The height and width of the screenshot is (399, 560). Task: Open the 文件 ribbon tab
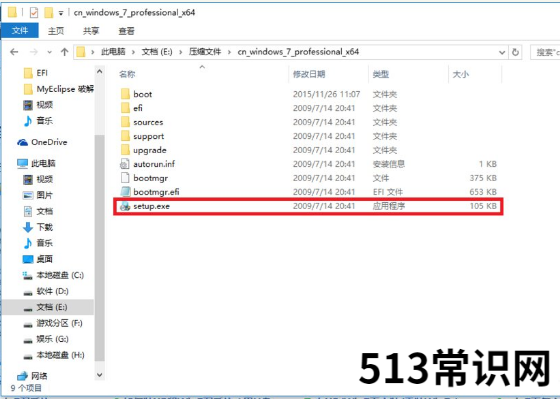click(x=20, y=31)
